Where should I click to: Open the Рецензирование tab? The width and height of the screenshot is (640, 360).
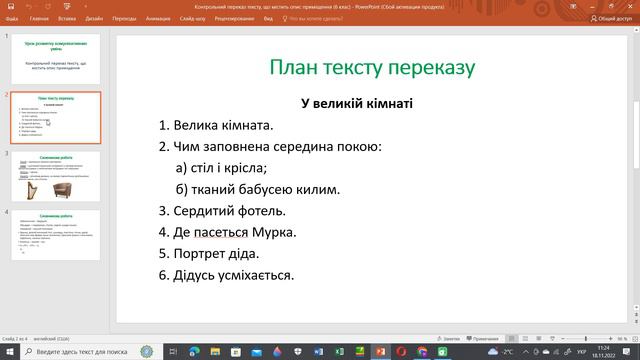pos(234,19)
